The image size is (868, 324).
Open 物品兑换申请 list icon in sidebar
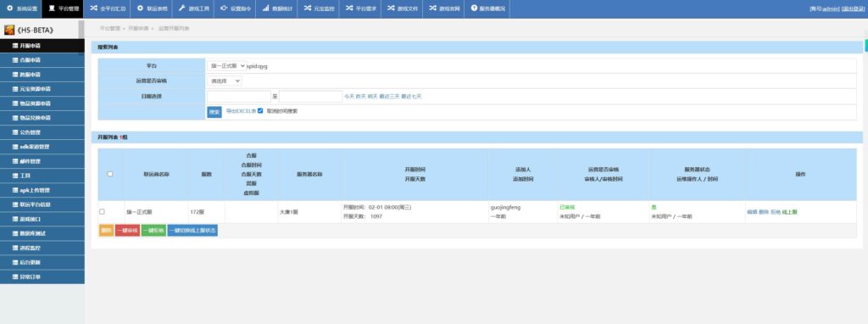point(15,118)
